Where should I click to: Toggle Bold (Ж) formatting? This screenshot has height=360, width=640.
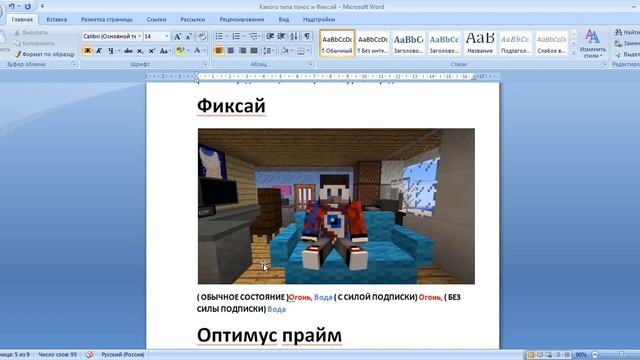point(87,51)
